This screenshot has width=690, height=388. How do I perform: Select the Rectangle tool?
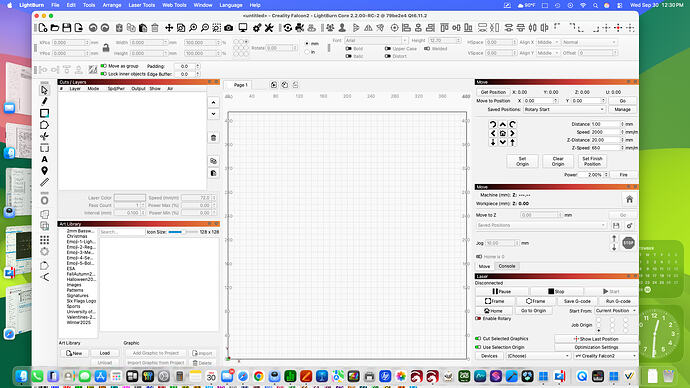click(x=44, y=113)
